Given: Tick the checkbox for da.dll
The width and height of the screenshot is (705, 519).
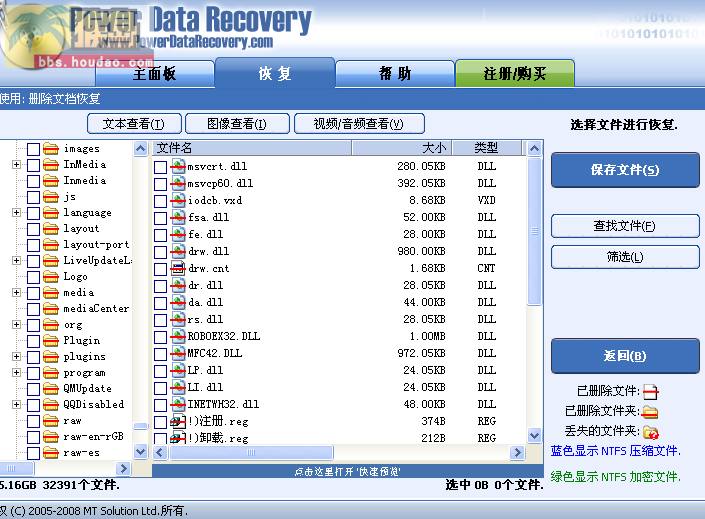Looking at the screenshot, I should tap(161, 303).
